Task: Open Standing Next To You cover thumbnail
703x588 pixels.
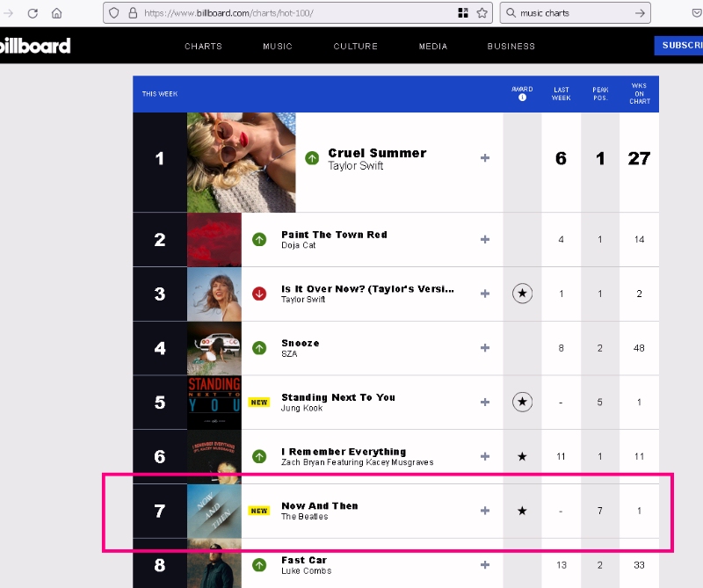Action: coord(214,403)
